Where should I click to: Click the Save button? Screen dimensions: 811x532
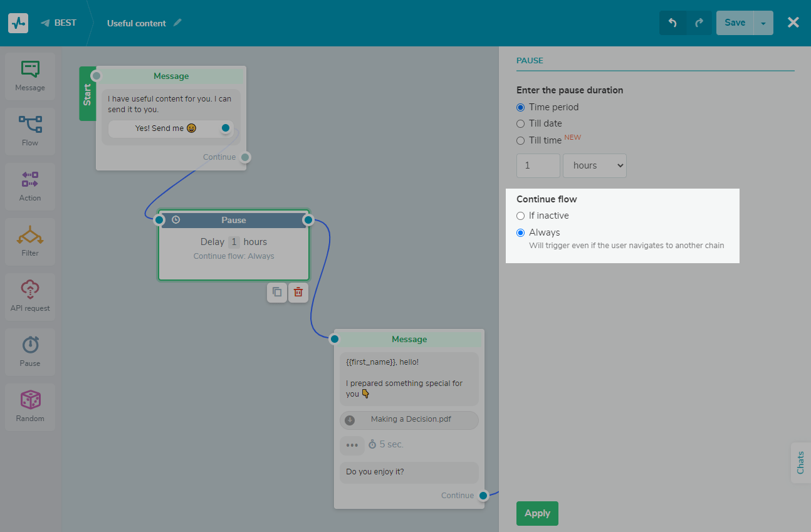pyautogui.click(x=735, y=23)
